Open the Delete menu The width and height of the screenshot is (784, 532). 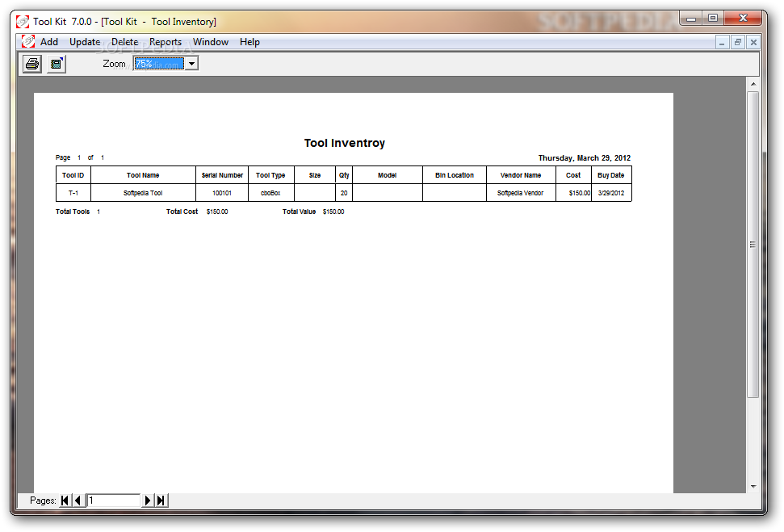pyautogui.click(x=124, y=42)
